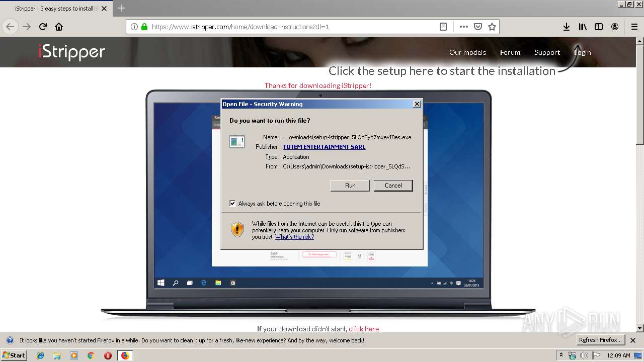Open the Login page
The width and height of the screenshot is (644, 362).
pos(583,52)
